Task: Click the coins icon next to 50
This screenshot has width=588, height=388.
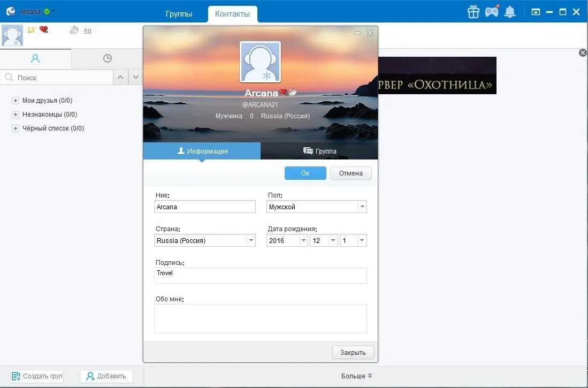Action: tap(74, 31)
